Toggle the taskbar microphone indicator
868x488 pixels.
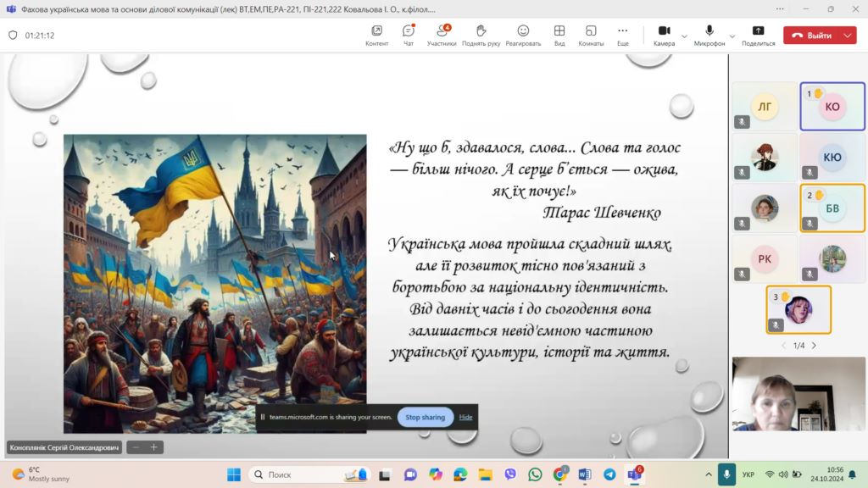coord(726,474)
